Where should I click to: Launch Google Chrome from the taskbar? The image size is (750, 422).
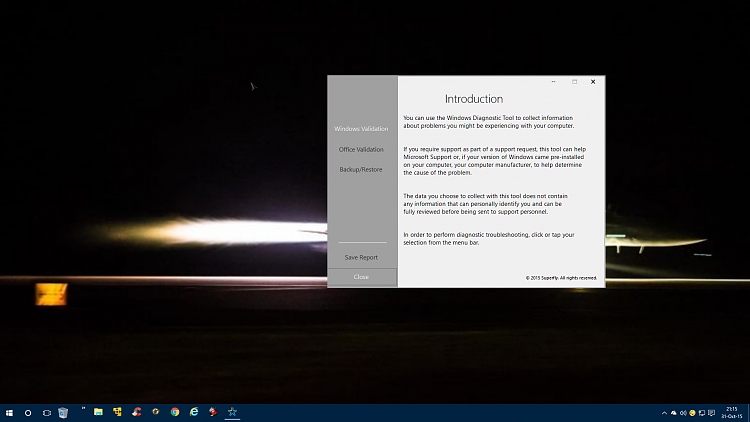coord(175,412)
